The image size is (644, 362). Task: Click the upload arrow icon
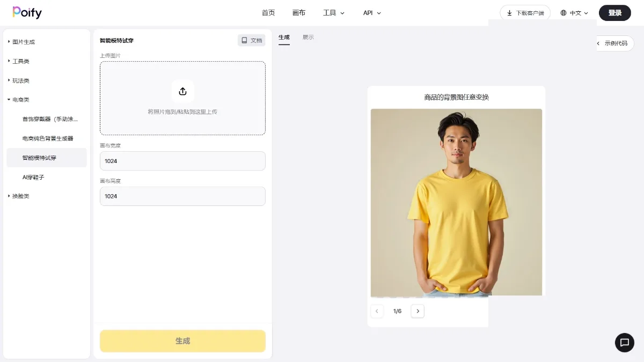point(182,91)
